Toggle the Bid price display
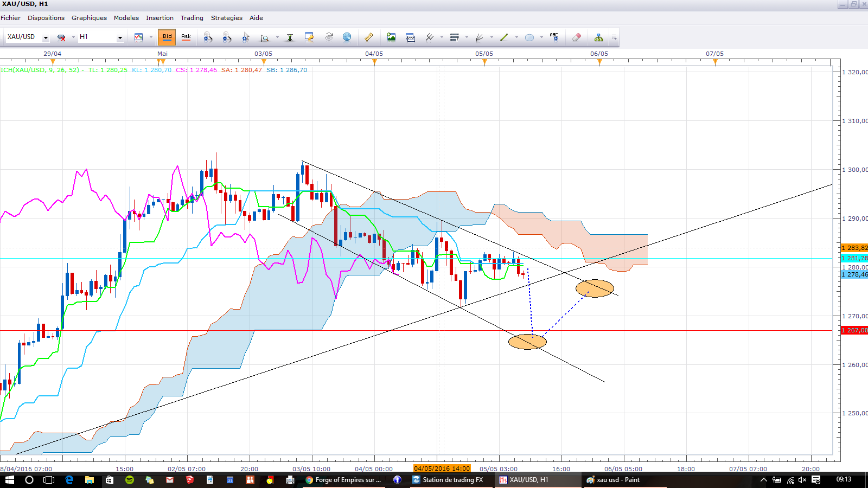868x488 pixels. 167,37
